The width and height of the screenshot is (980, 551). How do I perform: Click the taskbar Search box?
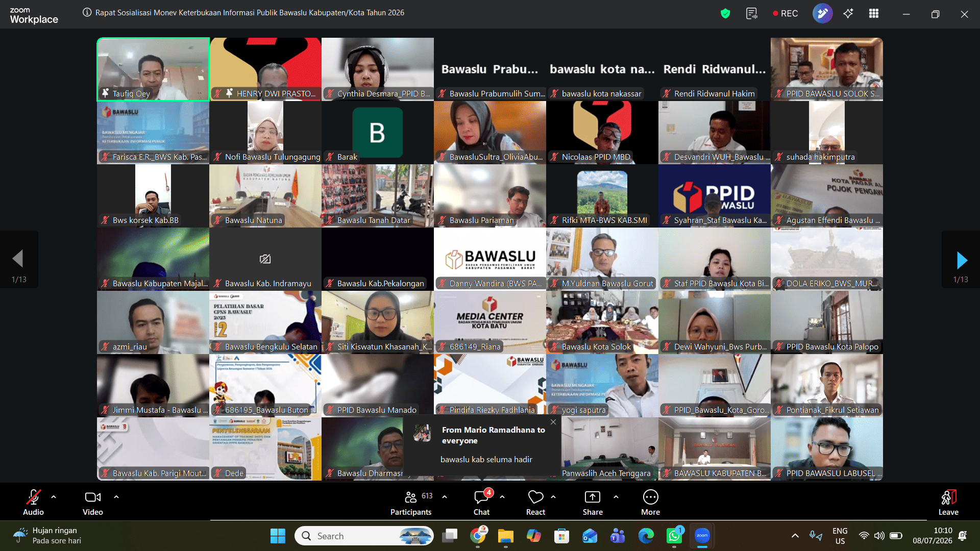364,536
